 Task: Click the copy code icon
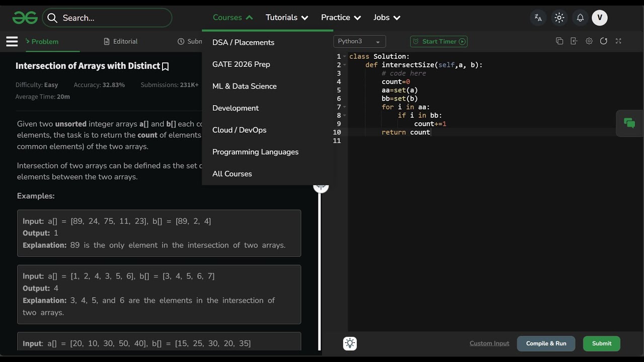[x=559, y=41]
